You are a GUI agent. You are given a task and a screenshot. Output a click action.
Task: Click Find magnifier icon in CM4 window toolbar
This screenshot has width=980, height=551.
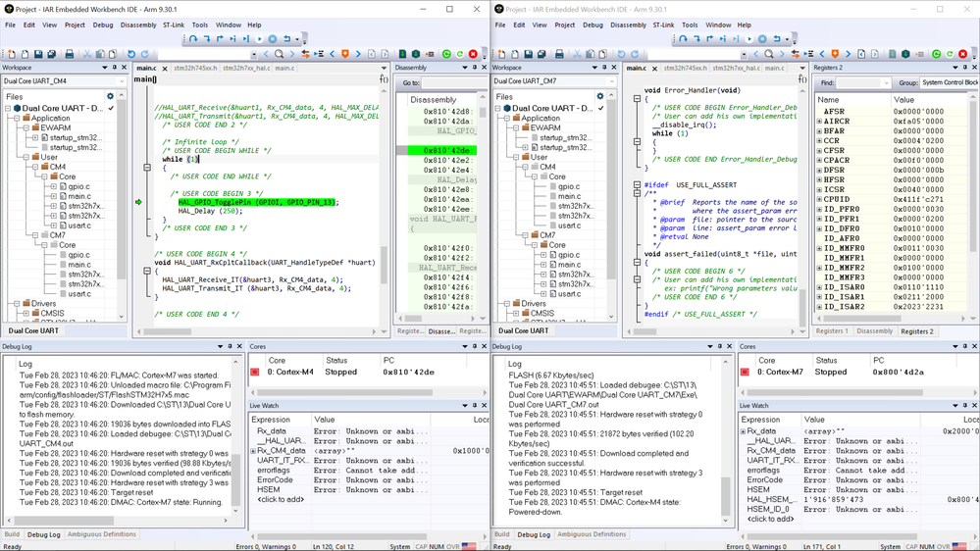[x=279, y=54]
